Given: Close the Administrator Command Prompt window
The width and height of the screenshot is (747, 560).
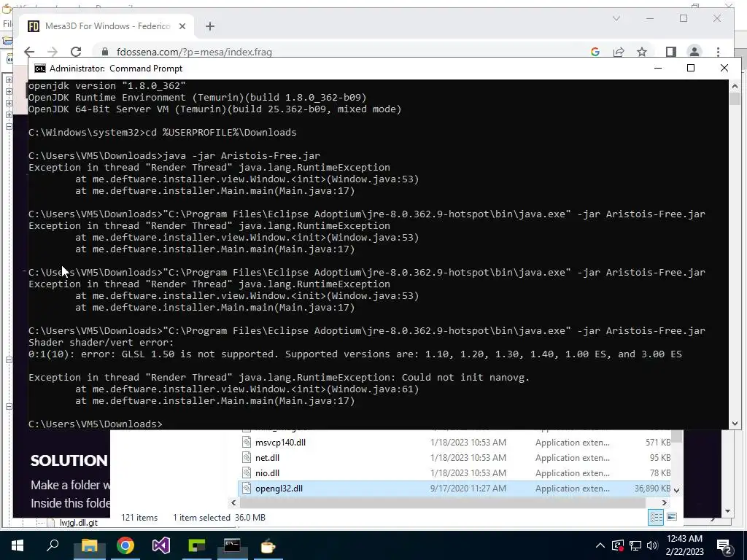Looking at the screenshot, I should coord(724,68).
